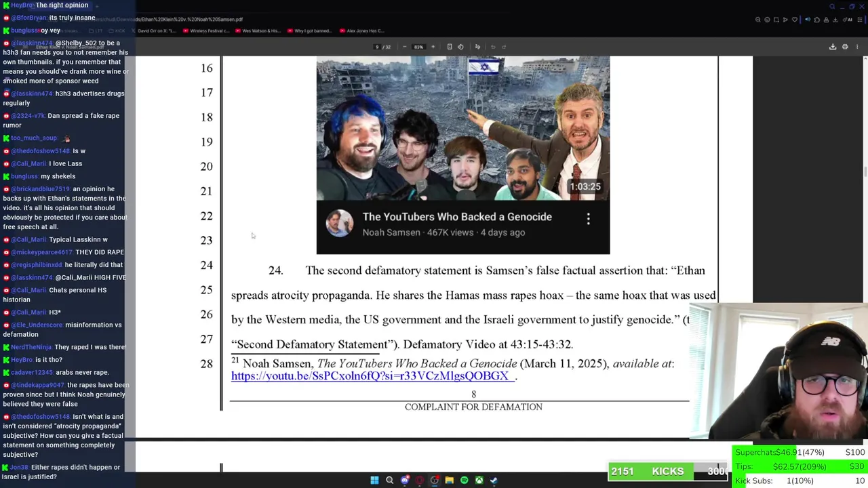This screenshot has height=488, width=868.
Task: Click chat username 'cadaver12345'
Action: tap(32, 372)
